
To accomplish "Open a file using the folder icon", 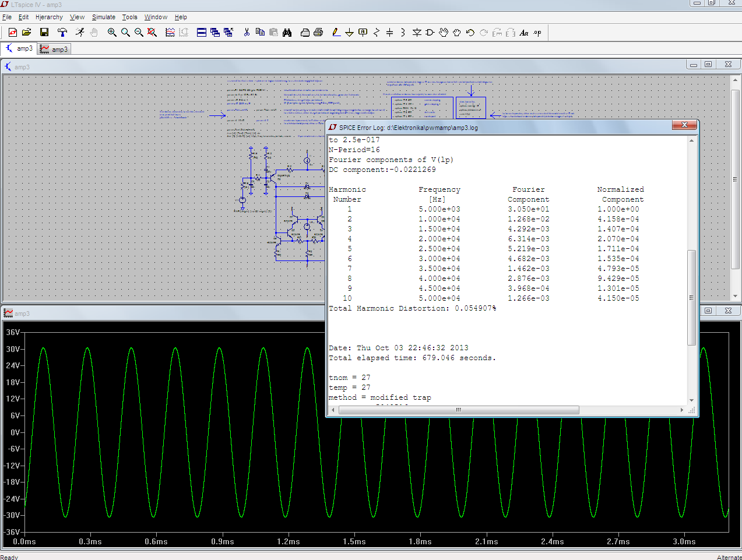I will (26, 33).
